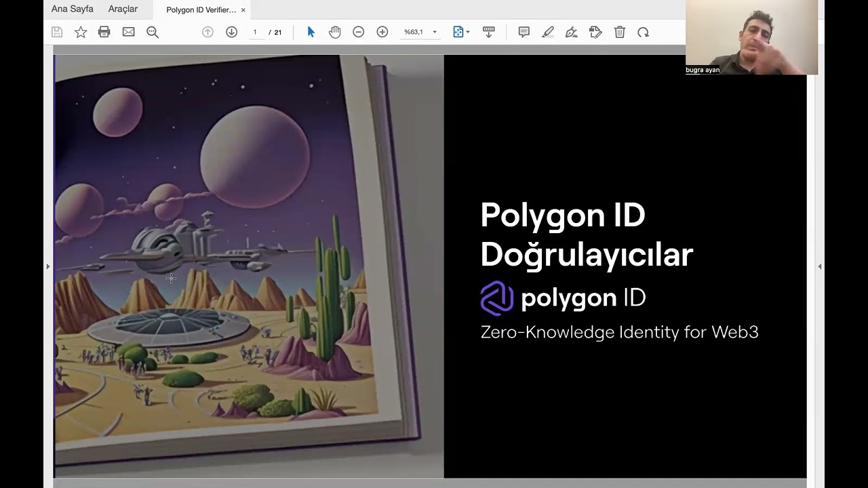Go to next page arrow

point(231,32)
